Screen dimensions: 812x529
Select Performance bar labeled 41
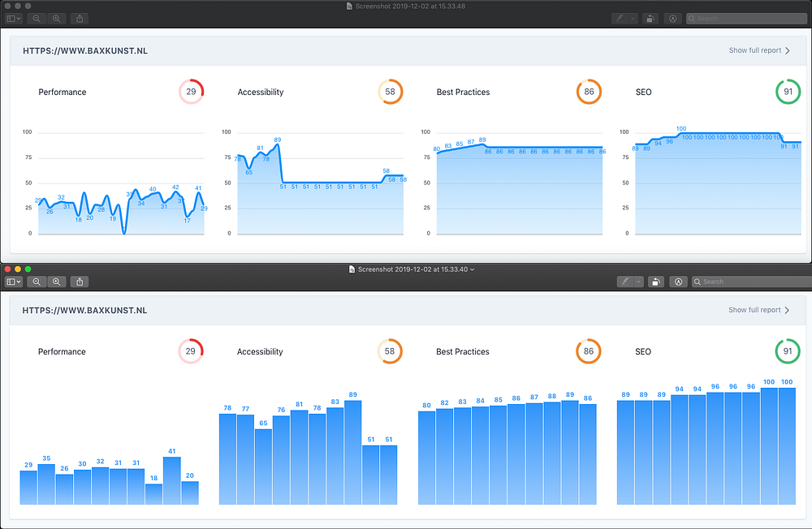tap(172, 481)
